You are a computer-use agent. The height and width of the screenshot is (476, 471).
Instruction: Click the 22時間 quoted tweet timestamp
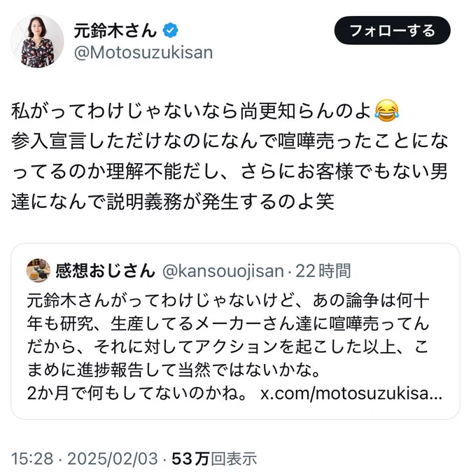pos(323,271)
